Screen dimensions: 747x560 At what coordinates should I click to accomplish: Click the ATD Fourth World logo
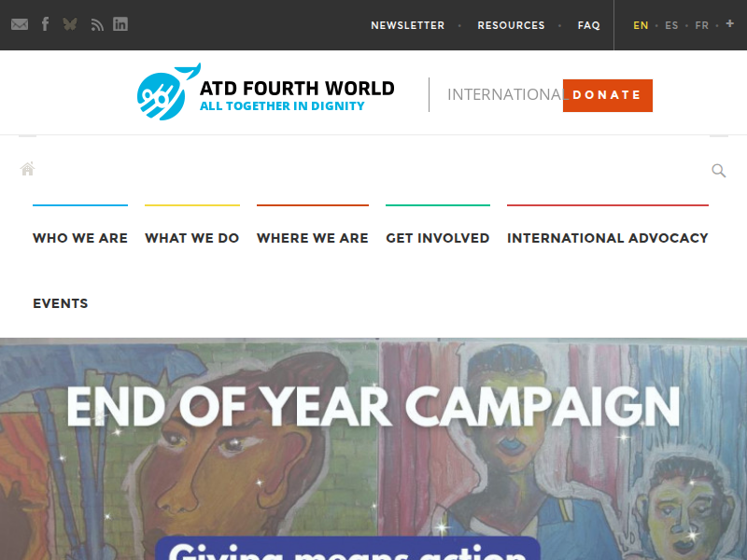pyautogui.click(x=266, y=91)
